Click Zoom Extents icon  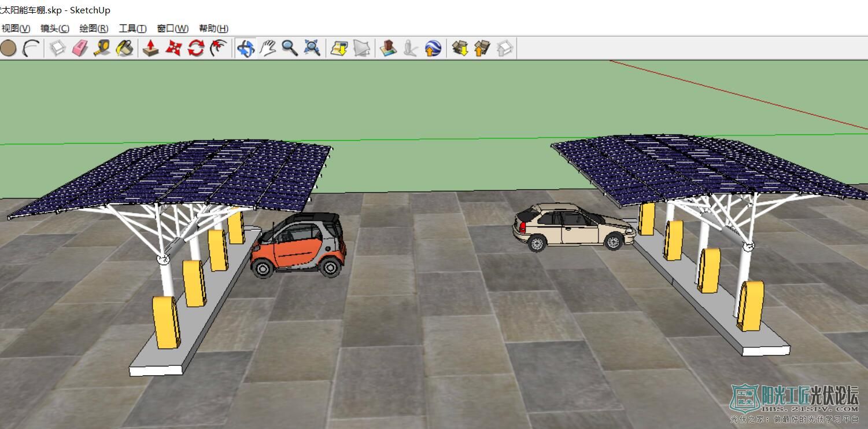[x=312, y=48]
